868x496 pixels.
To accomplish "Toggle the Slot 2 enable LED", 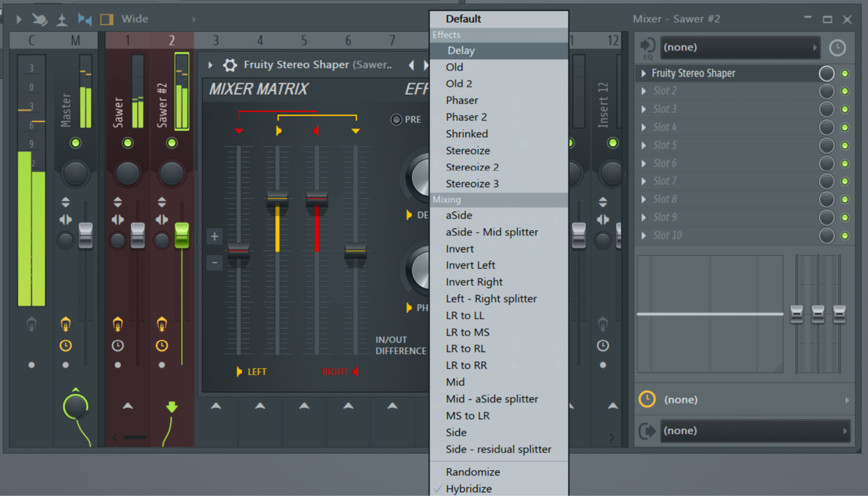I will coord(845,92).
